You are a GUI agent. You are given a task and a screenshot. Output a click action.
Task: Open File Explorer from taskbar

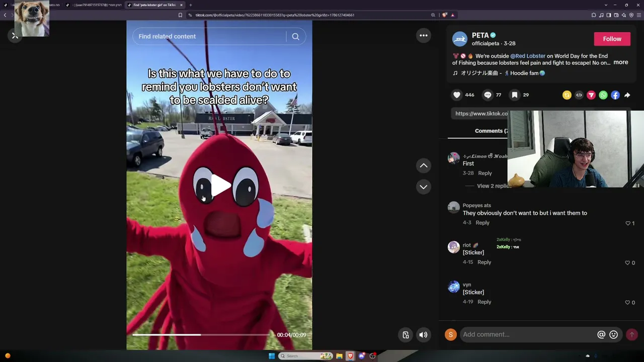[x=339, y=356]
